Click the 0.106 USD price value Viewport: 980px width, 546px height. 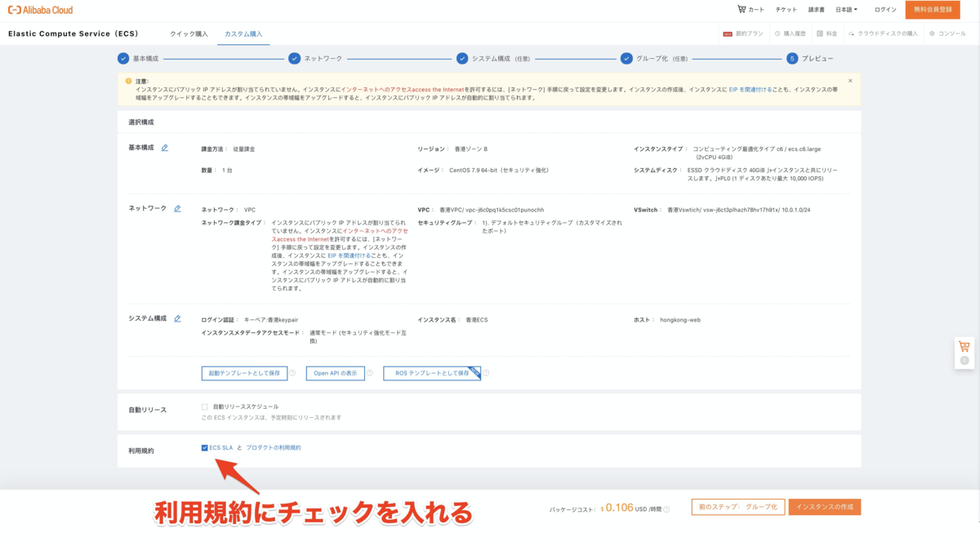(x=621, y=508)
